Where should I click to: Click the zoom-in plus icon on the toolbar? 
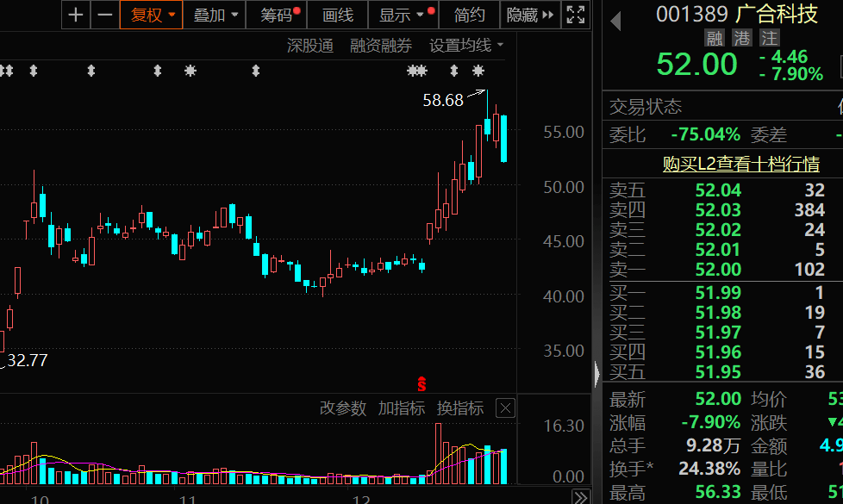pos(75,15)
